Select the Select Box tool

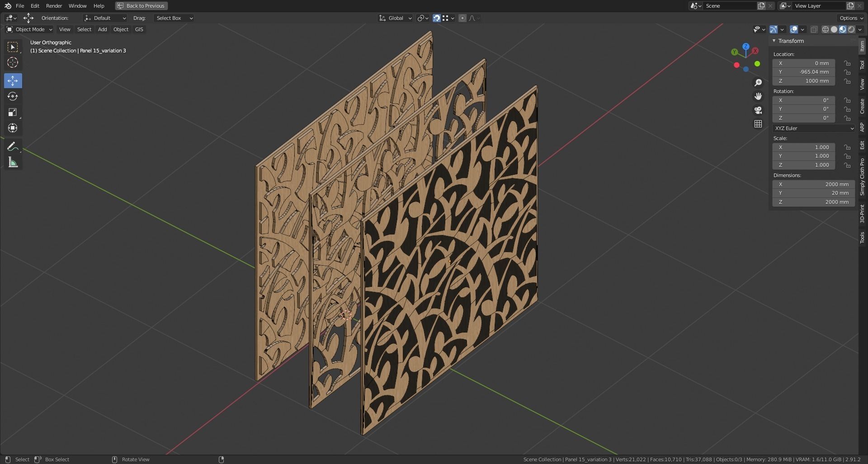coord(13,47)
